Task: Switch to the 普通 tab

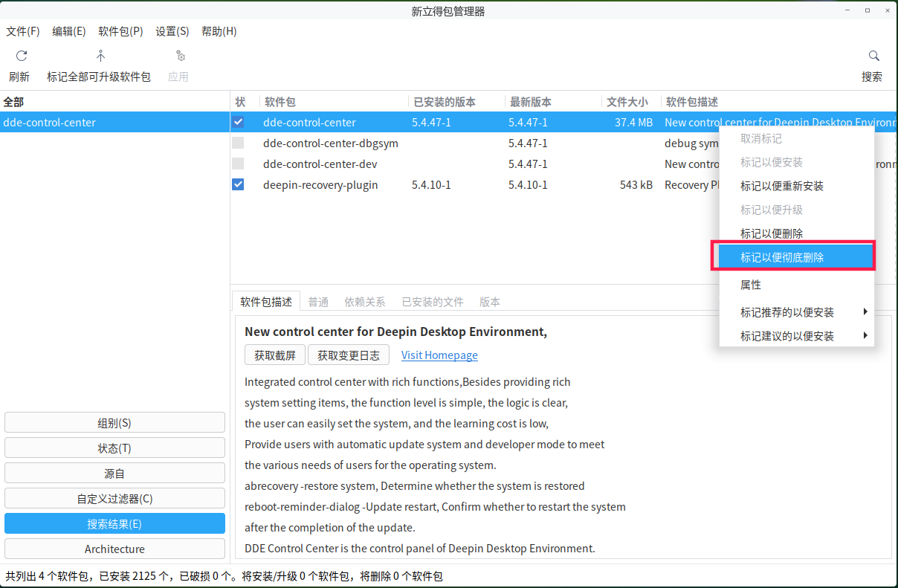Action: pos(318,302)
